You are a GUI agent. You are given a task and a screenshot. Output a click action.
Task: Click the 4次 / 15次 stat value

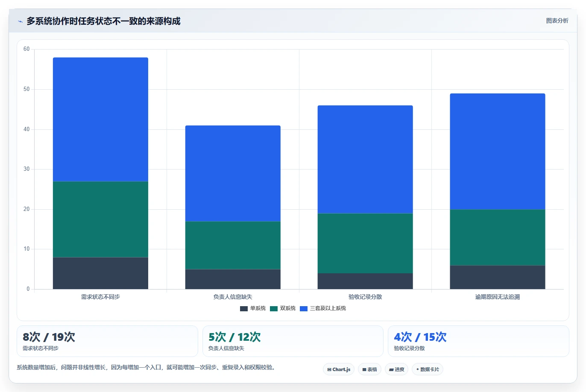(x=420, y=337)
